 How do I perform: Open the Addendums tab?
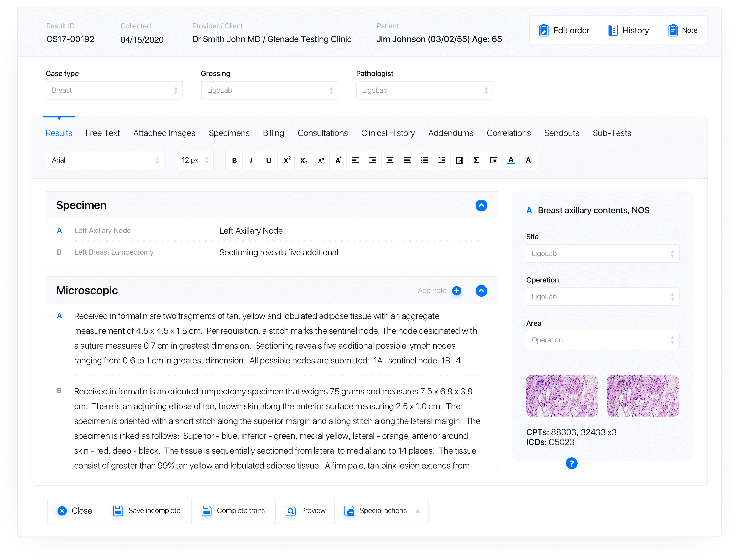coord(451,133)
